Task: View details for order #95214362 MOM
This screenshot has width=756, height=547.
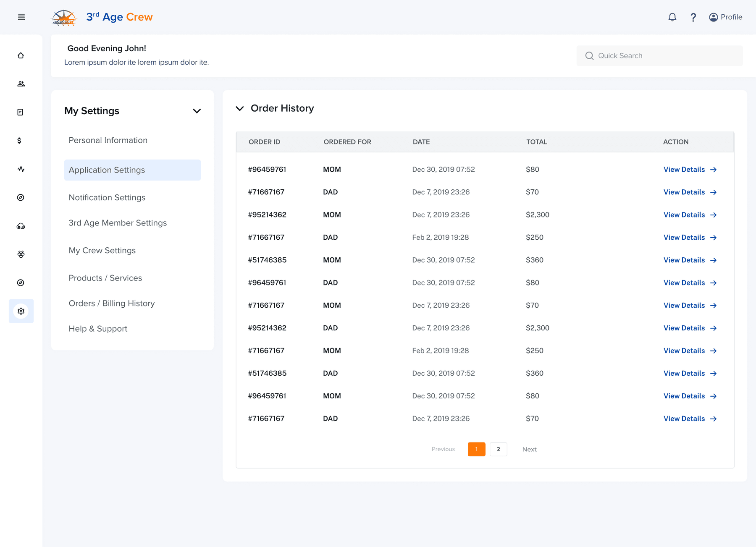Action: [690, 215]
